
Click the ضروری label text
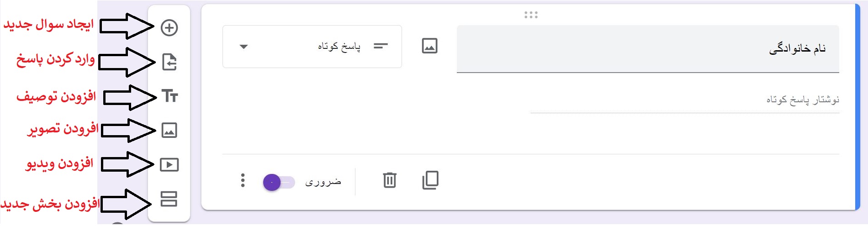click(323, 182)
